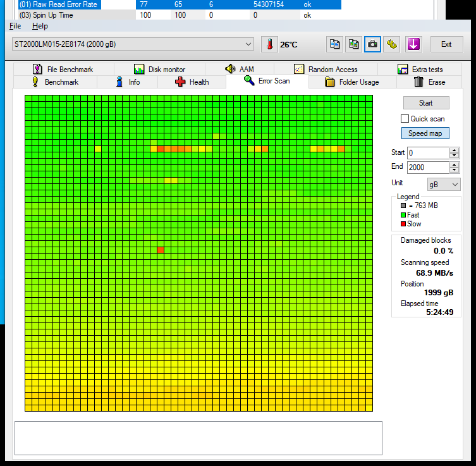Open the Disk monitor tab
Viewport: 476px width, 466px height.
tap(159, 69)
